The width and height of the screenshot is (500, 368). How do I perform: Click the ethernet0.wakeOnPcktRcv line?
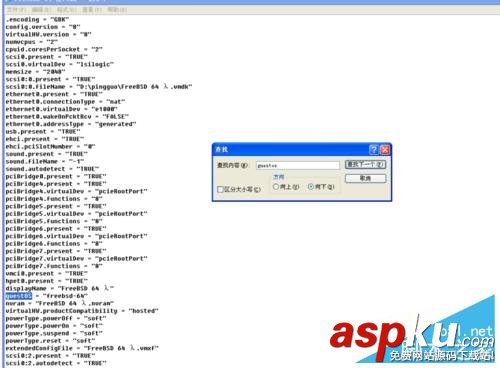(67, 117)
